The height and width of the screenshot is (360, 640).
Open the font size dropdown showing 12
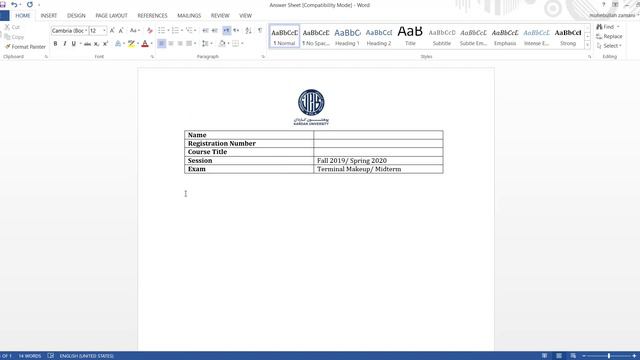[104, 31]
